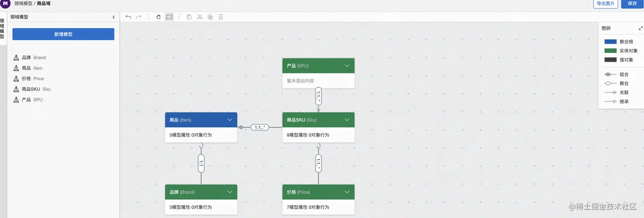The image size is (644, 218).
Task: Click the 7模型属性 0对象行为 text
Action: pos(308,207)
